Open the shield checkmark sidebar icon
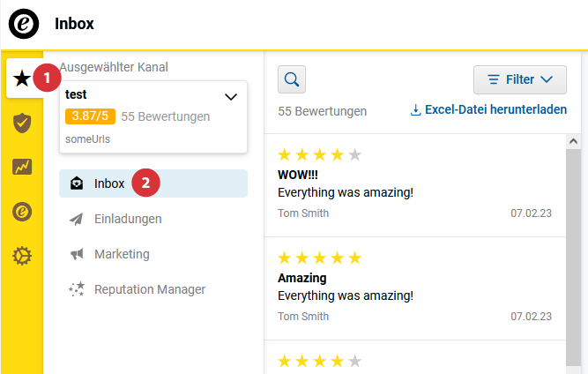This screenshot has height=374, width=588. tap(22, 123)
